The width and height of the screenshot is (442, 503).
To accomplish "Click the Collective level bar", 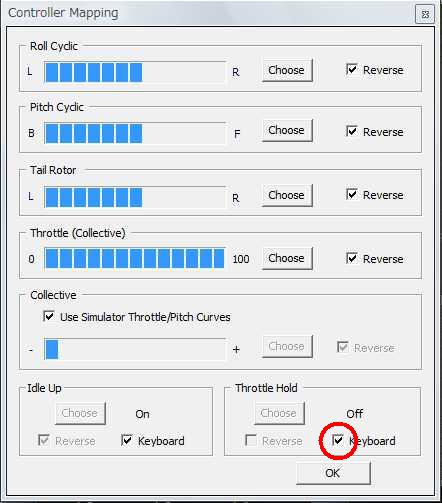I will click(135, 349).
